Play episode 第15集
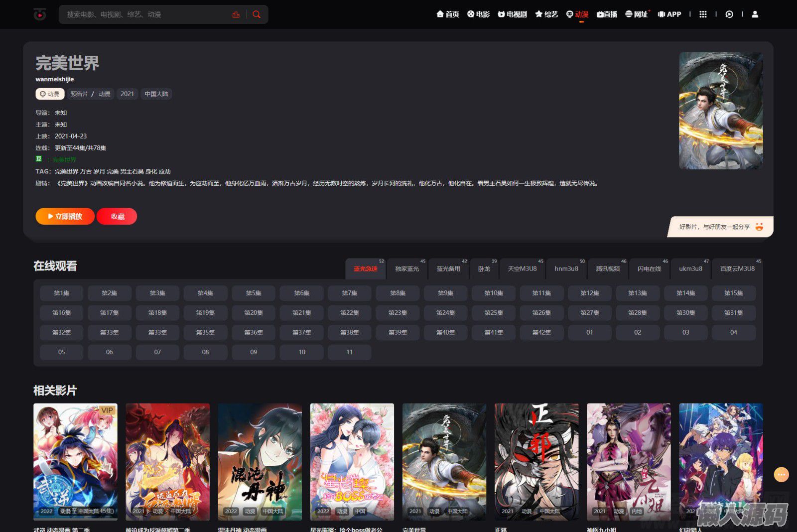The image size is (797, 532). [734, 293]
